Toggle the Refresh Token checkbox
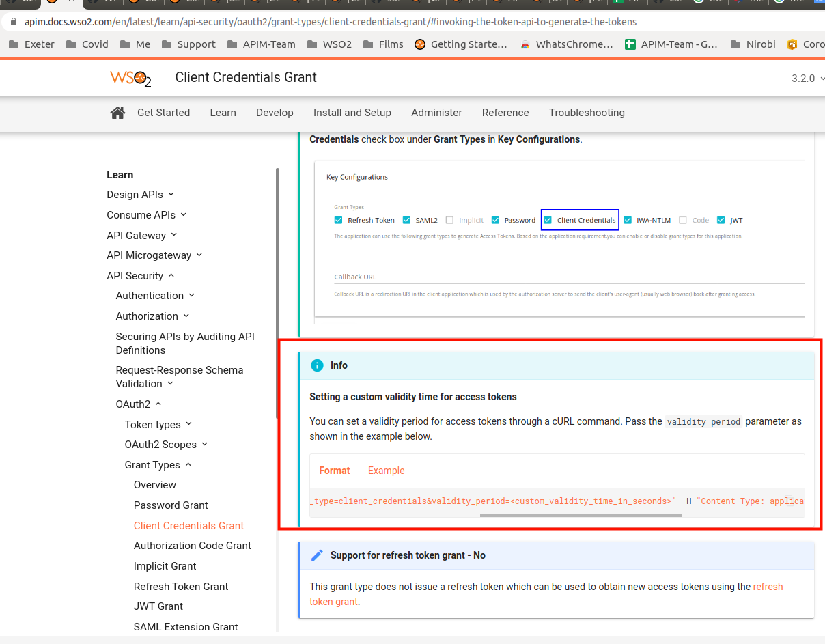 click(338, 220)
